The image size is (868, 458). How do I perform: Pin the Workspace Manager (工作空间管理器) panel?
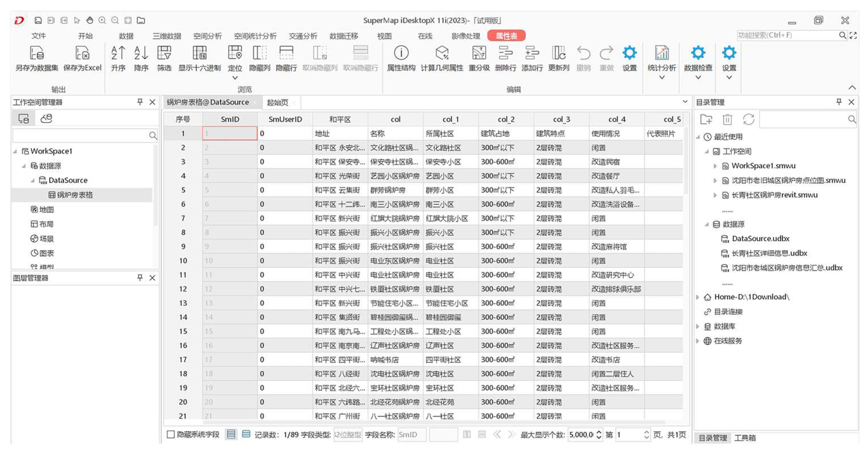tap(140, 102)
